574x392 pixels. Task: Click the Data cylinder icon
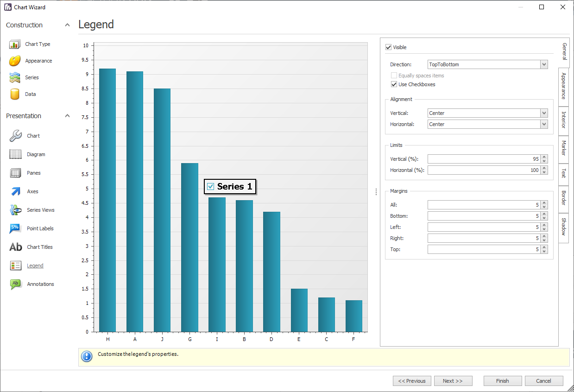15,94
